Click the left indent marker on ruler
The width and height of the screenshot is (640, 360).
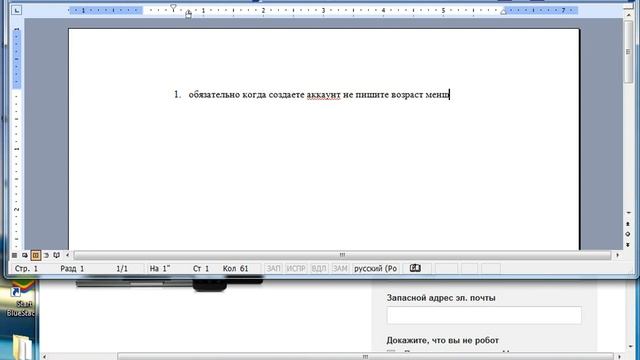188,15
